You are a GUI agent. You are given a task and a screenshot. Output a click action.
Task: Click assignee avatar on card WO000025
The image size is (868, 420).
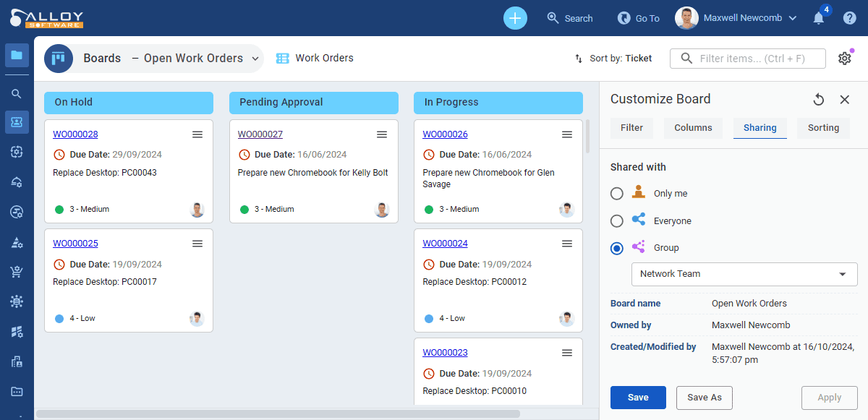197,319
